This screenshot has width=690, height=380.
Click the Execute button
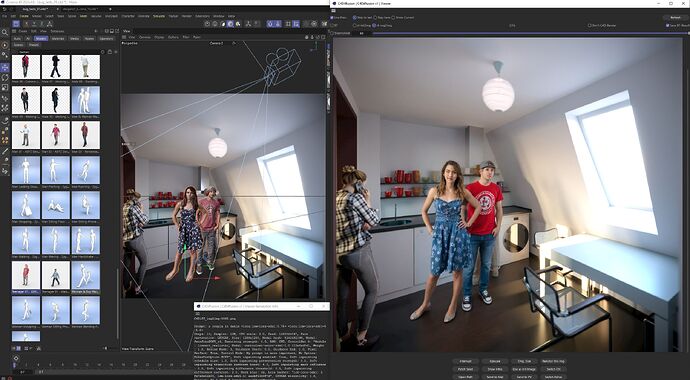[x=495, y=361]
